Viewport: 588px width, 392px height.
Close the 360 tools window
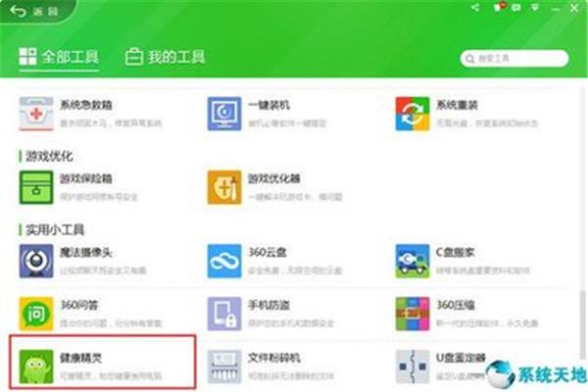pyautogui.click(x=574, y=8)
